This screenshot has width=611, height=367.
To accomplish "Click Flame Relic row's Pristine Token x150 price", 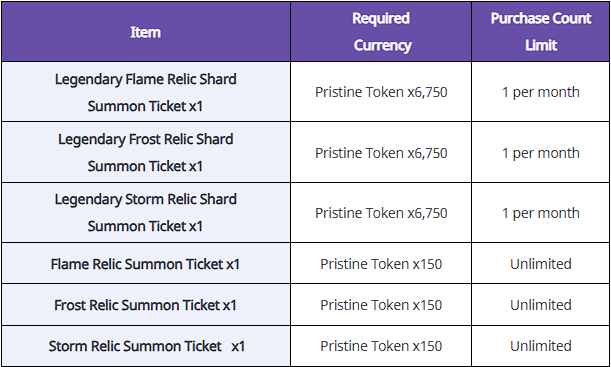I will 381,264.
